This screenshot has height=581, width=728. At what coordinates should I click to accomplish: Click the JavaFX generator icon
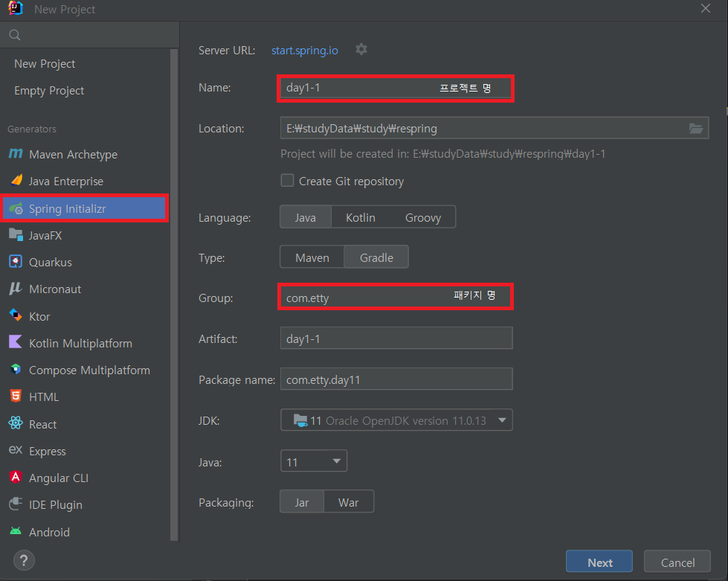(x=16, y=235)
